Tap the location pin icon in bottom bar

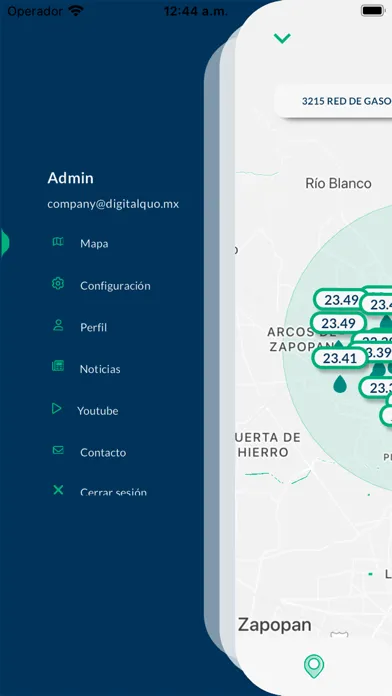coord(314,667)
